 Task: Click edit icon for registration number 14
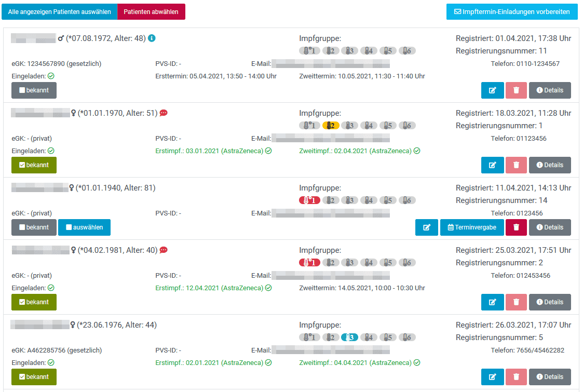pyautogui.click(x=427, y=227)
